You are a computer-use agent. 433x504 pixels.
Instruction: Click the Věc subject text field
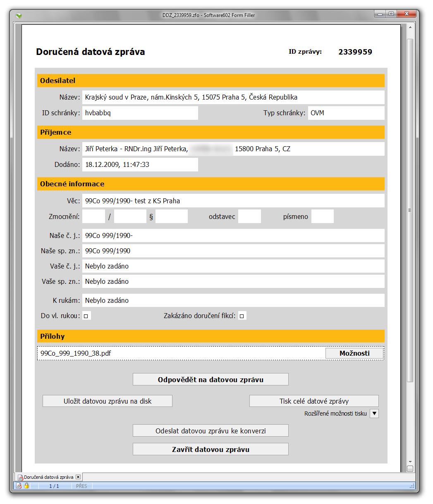233,201
